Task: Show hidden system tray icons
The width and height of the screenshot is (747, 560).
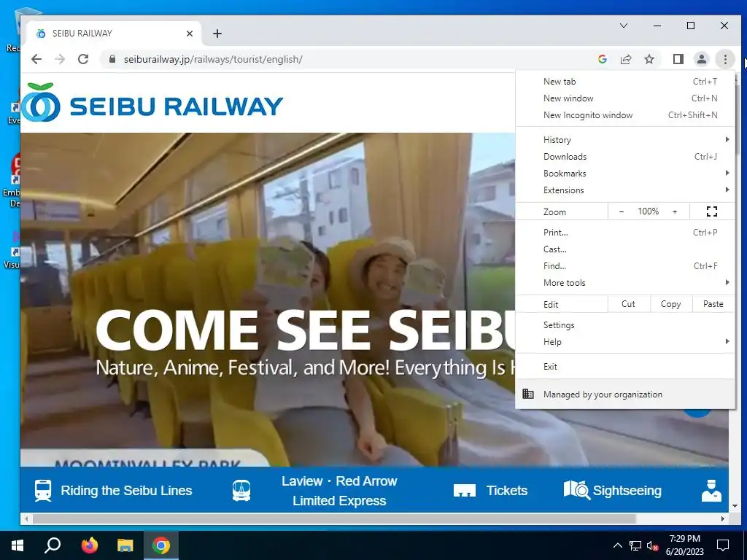Action: pos(617,545)
